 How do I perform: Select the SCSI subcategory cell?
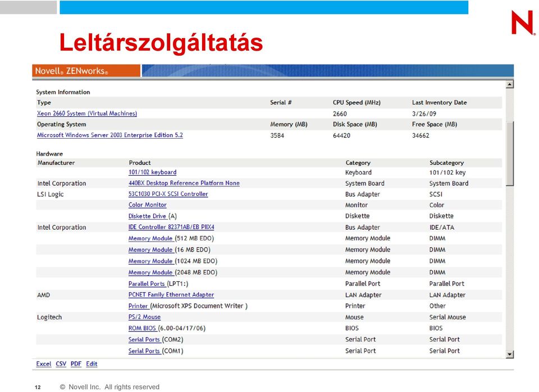click(x=436, y=194)
